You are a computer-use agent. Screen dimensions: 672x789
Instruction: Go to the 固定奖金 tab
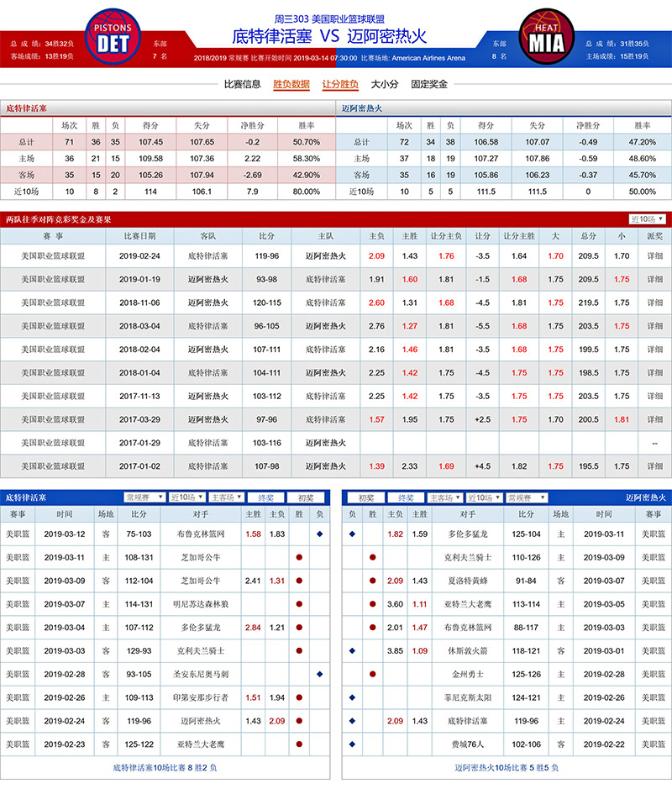click(429, 84)
